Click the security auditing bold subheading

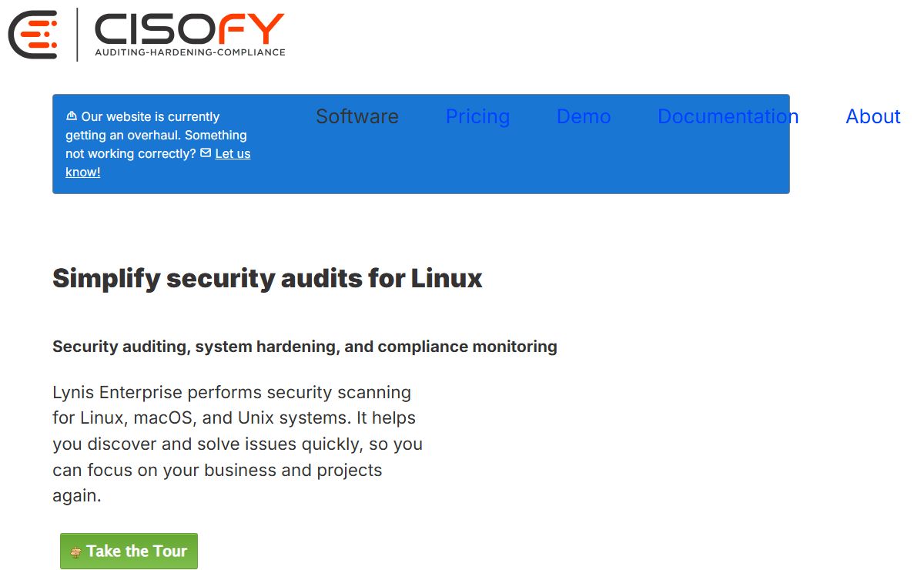pyautogui.click(x=304, y=347)
